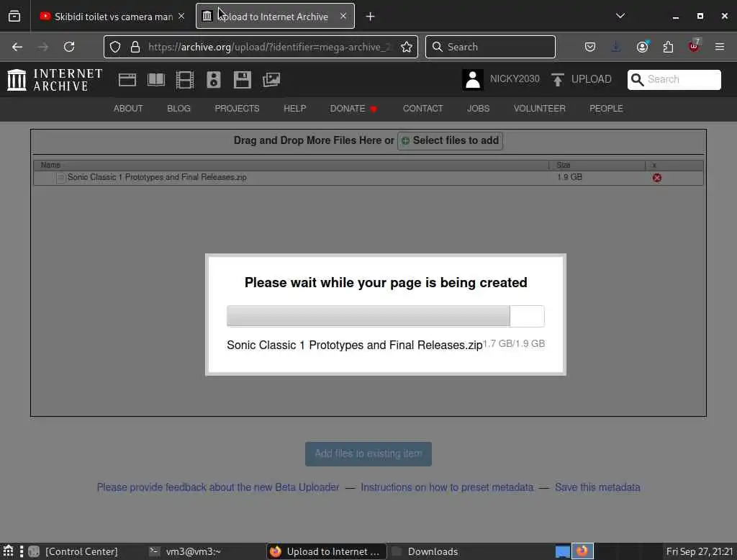Open the Video film icon
This screenshot has height=560, width=737.
click(x=185, y=80)
